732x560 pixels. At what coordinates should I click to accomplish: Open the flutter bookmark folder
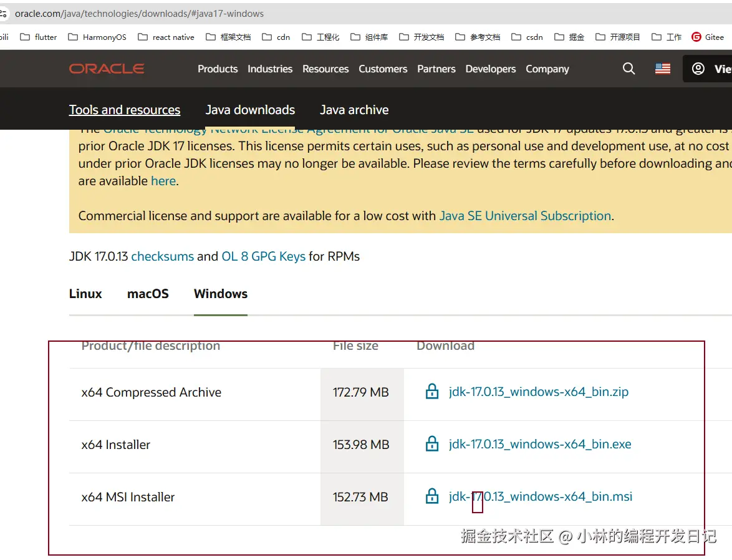tap(38, 37)
